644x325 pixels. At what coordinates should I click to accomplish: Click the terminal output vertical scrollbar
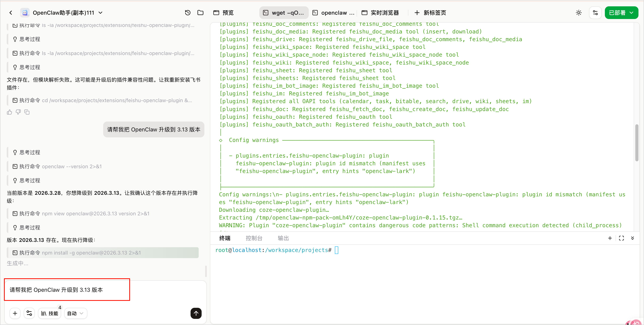tap(637, 143)
